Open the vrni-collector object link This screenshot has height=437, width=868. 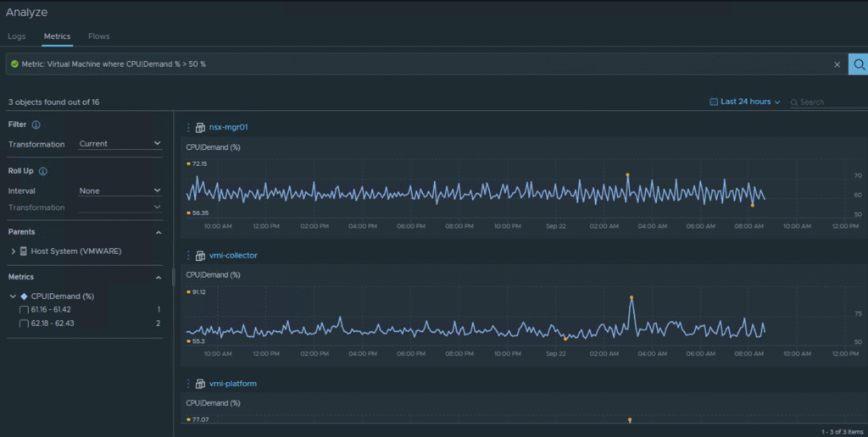click(233, 256)
